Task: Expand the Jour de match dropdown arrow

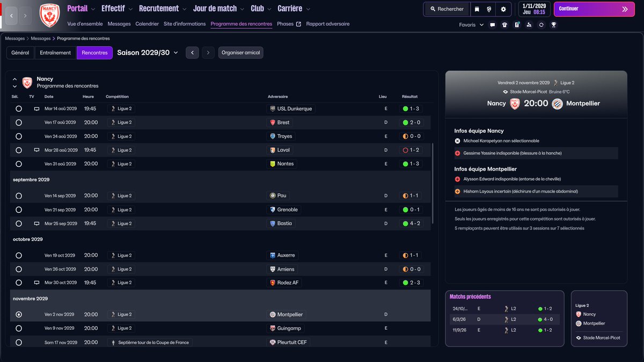Action: pyautogui.click(x=243, y=9)
